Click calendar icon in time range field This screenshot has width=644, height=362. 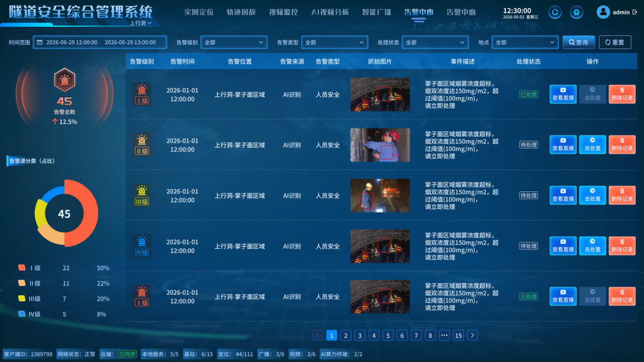pyautogui.click(x=40, y=42)
